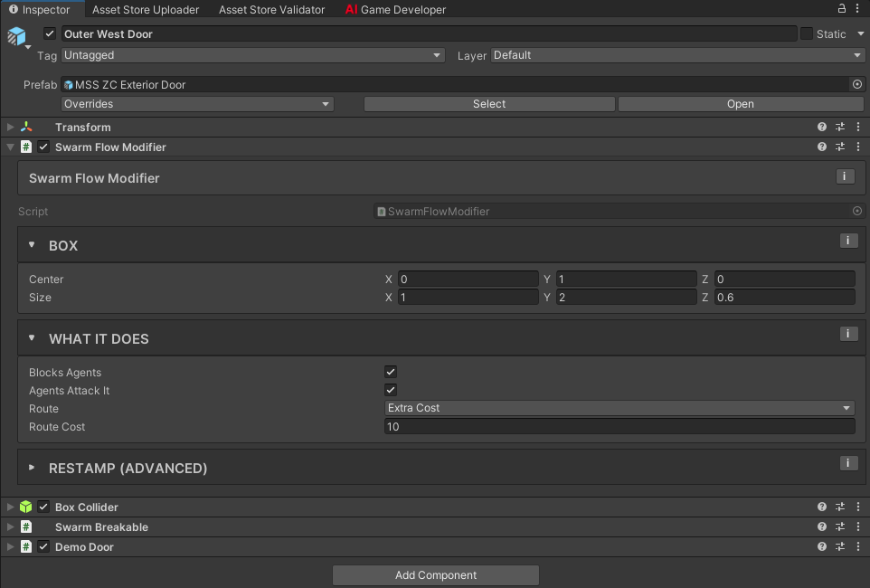Switch to the Asset Store Validator tab

(x=271, y=9)
